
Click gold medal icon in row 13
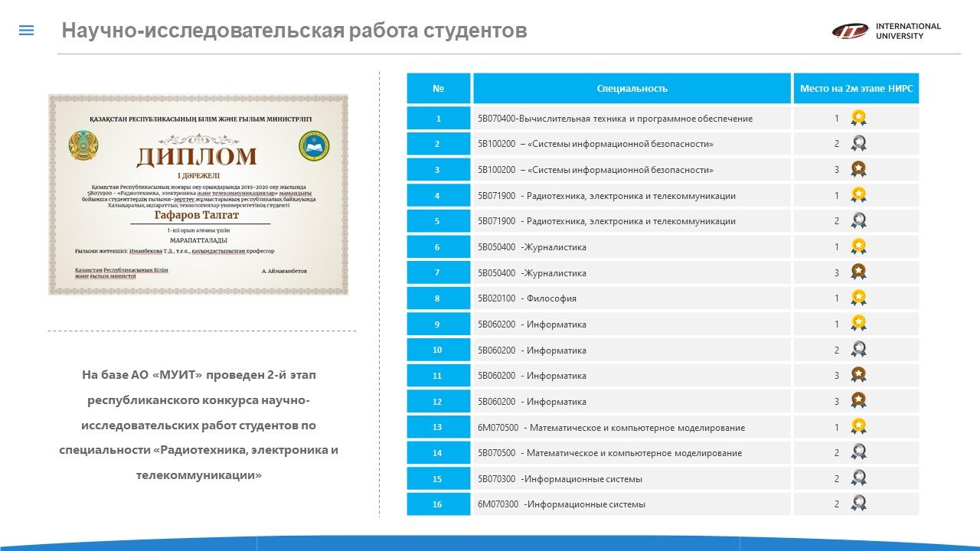pos(859,427)
